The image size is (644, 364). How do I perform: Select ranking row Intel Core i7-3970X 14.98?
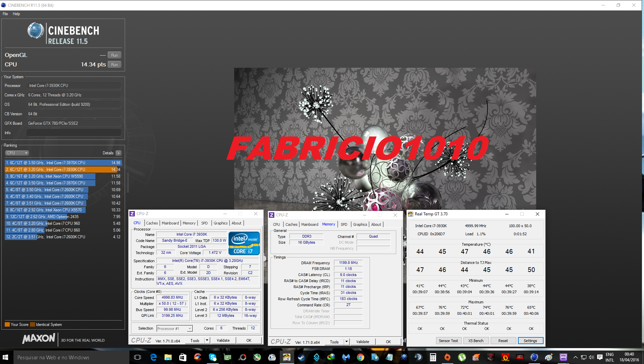63,163
